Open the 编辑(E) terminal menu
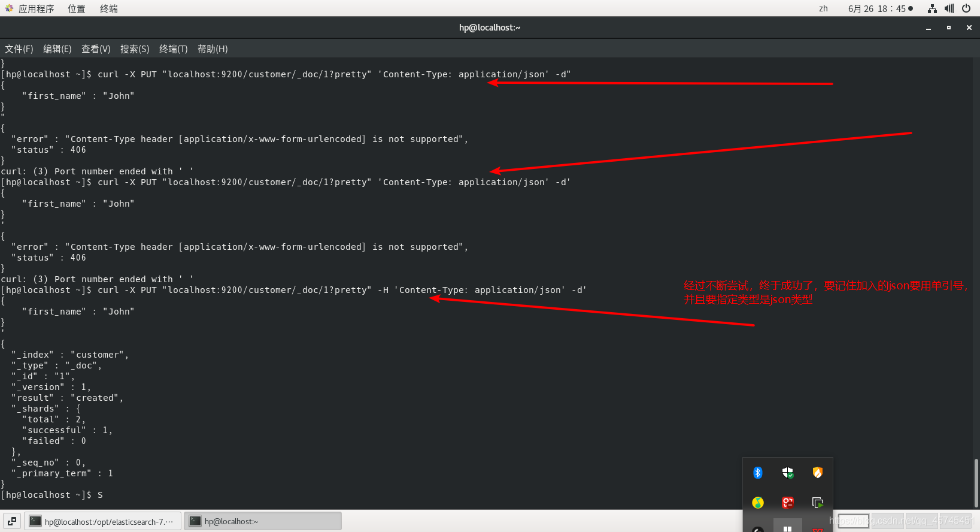 57,49
